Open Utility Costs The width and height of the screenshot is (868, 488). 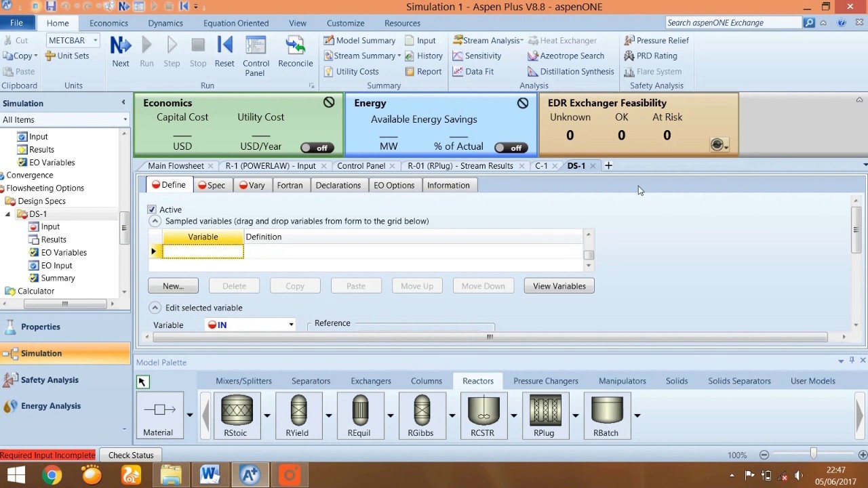click(351, 71)
